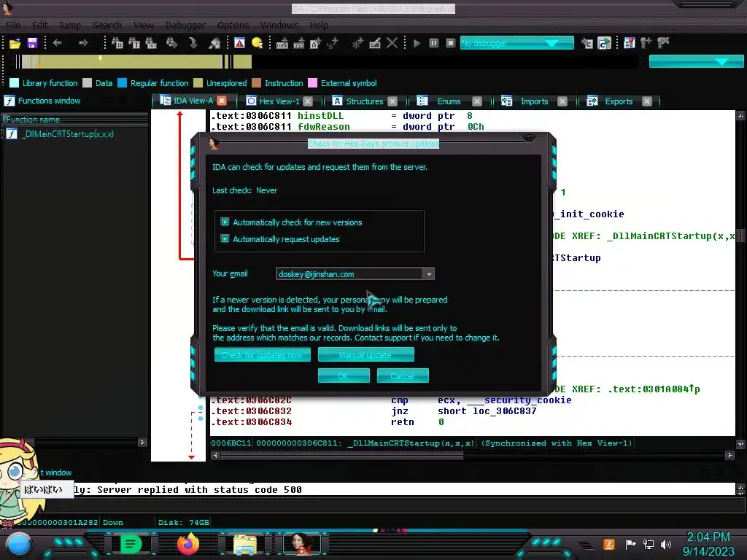Switch to the Imports tab

[534, 101]
